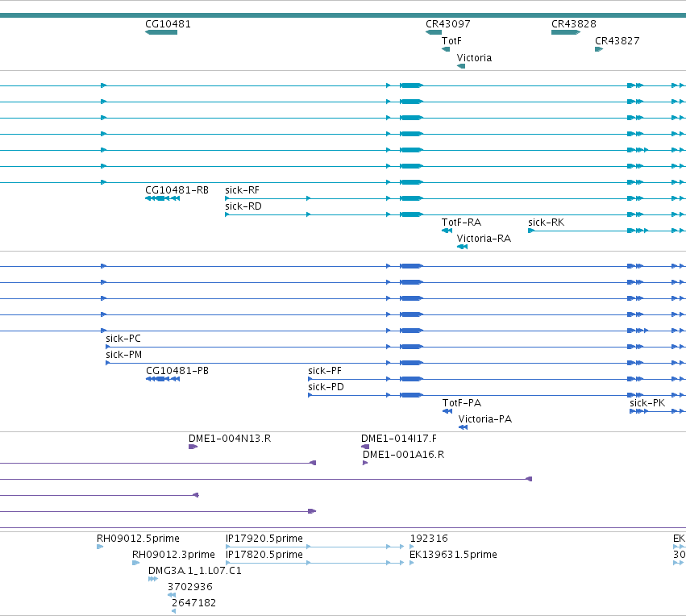Click the sick-RF transcript label
Viewport: 686px width, 616px height.
coord(242,189)
